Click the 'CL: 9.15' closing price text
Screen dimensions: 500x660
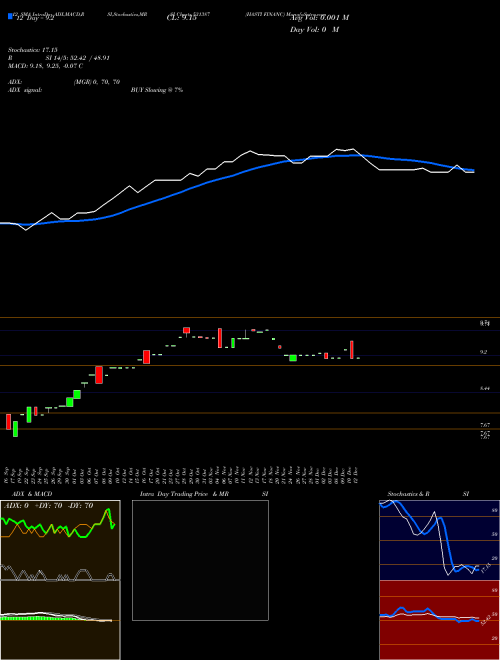click(x=181, y=18)
